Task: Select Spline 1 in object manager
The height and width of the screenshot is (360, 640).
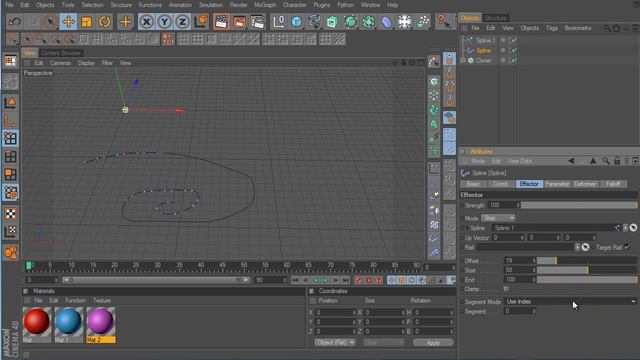Action: click(485, 40)
